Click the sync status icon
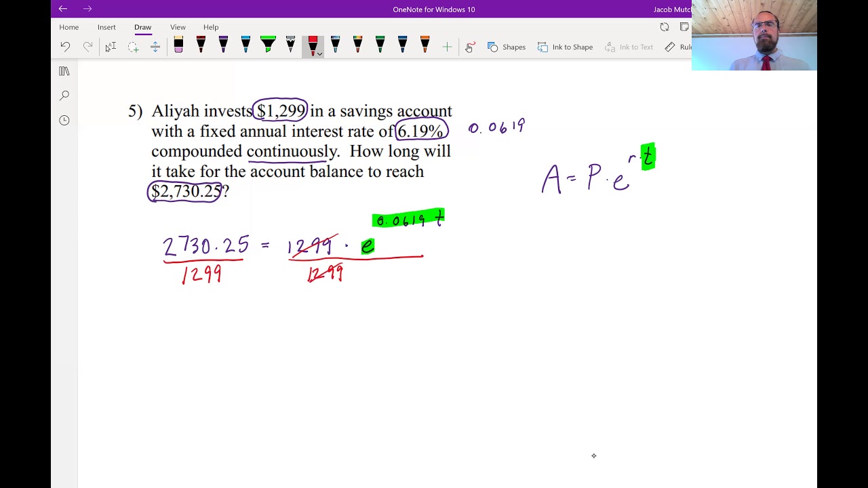 (x=665, y=27)
